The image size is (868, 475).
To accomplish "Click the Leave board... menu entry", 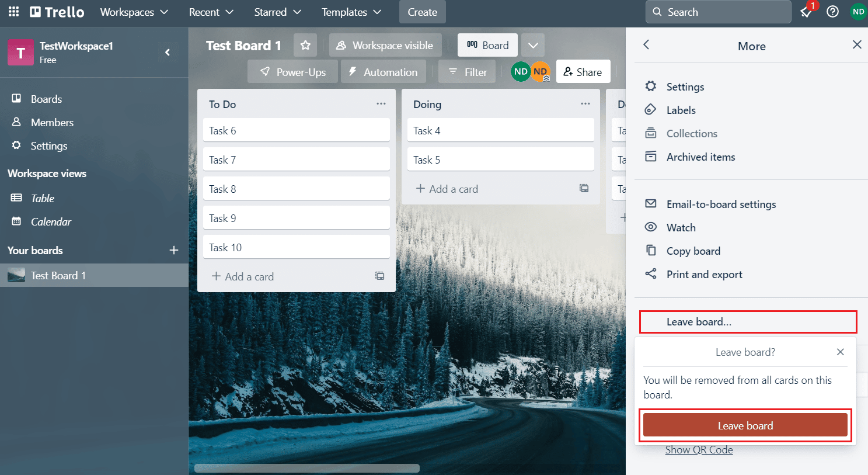I will pos(748,322).
